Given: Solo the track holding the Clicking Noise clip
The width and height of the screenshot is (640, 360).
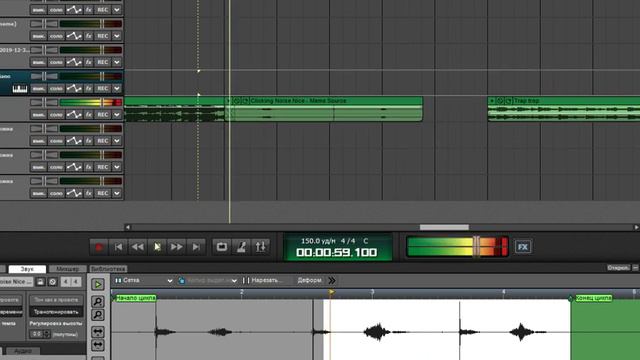Looking at the screenshot, I should point(56,115).
